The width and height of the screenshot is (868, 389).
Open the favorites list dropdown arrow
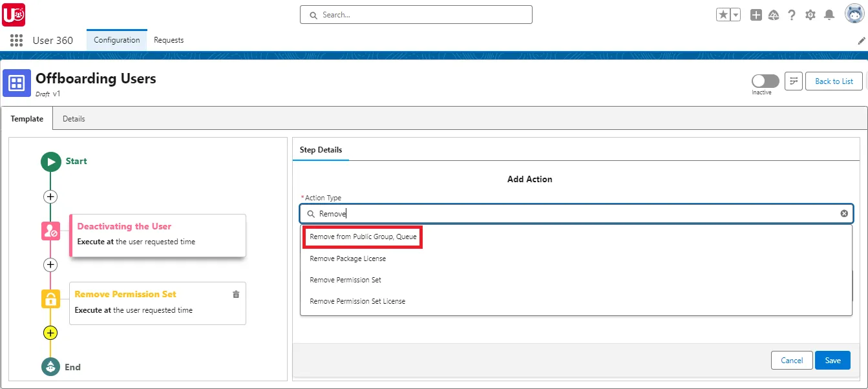[734, 13]
